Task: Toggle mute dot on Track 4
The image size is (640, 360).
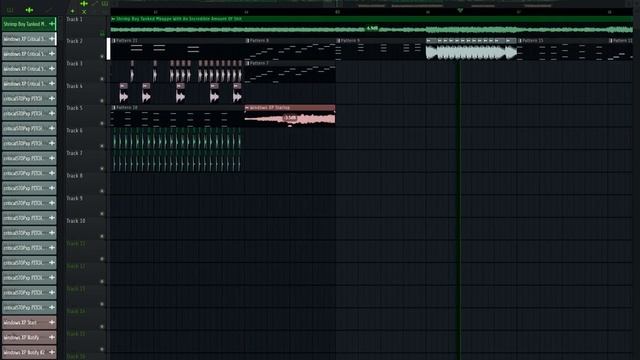Action: [102, 101]
